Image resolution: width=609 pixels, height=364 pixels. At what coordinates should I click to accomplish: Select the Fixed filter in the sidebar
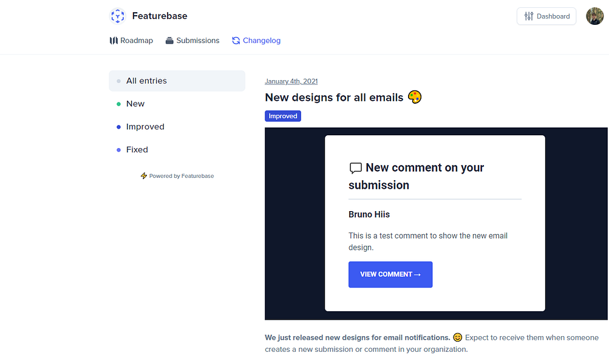pos(137,149)
